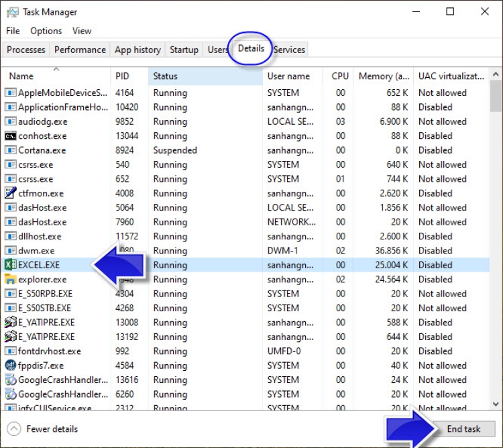Collapse view with Fewer details arrow
Viewport: 503px width, 448px height.
point(14,429)
